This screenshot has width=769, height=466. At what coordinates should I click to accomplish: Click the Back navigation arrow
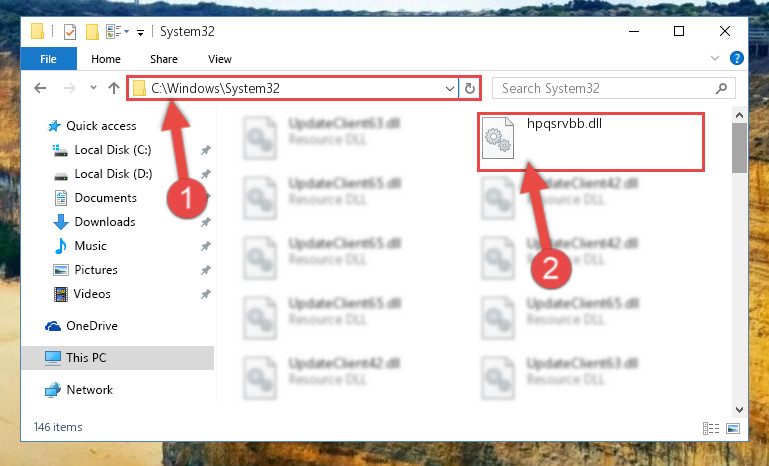40,88
